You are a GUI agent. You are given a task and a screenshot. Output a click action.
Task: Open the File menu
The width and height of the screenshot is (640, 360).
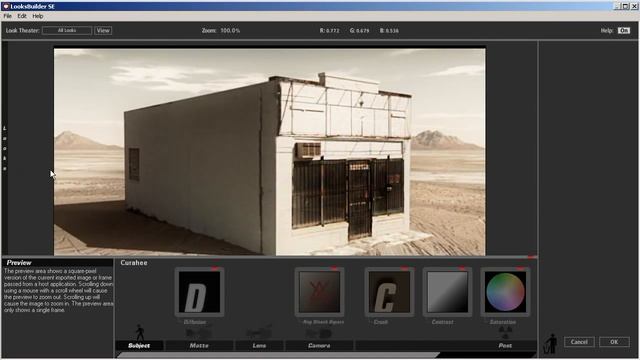pos(7,16)
